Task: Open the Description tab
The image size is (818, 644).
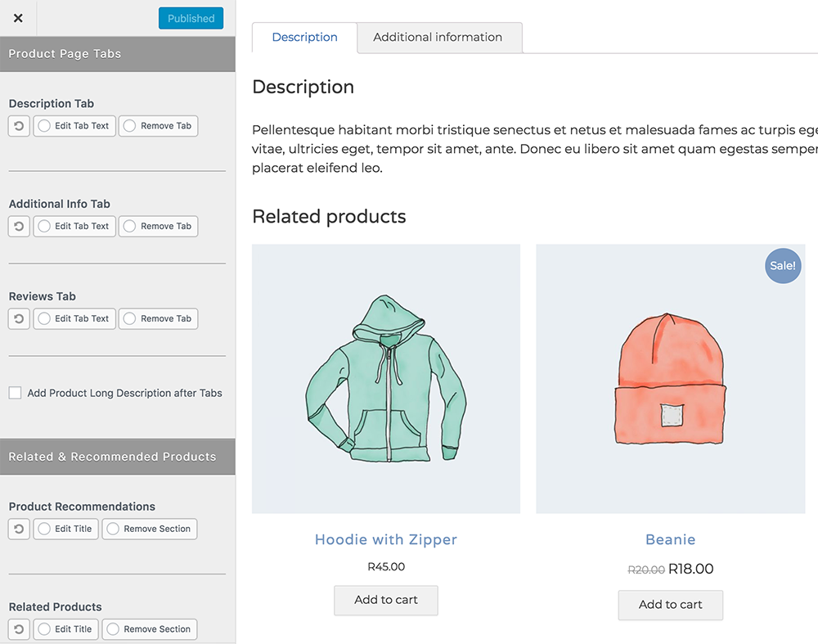Action: pos(304,38)
